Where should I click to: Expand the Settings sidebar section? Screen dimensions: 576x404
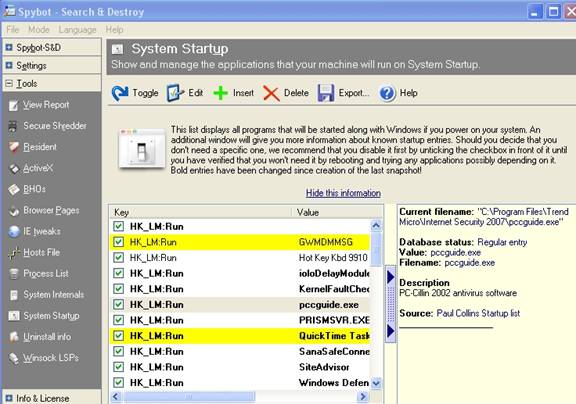pos(9,65)
